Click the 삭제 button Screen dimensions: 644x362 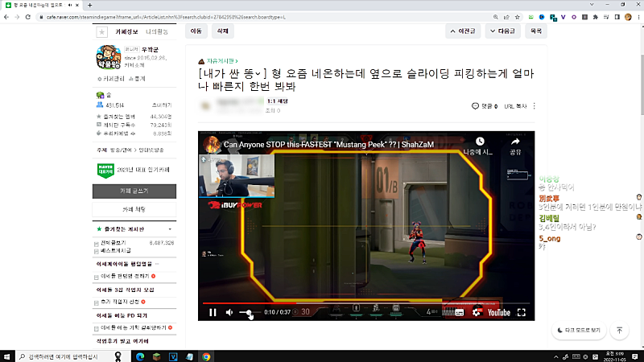[x=223, y=31]
